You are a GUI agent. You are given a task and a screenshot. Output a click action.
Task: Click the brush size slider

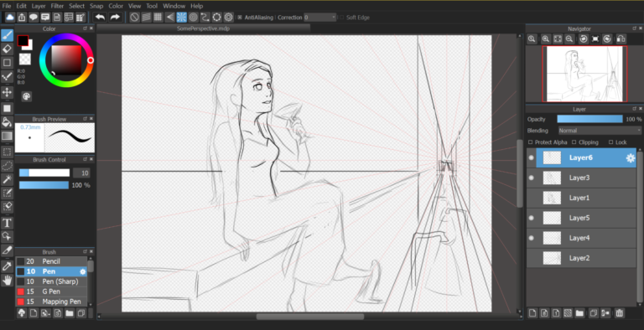tap(44, 173)
